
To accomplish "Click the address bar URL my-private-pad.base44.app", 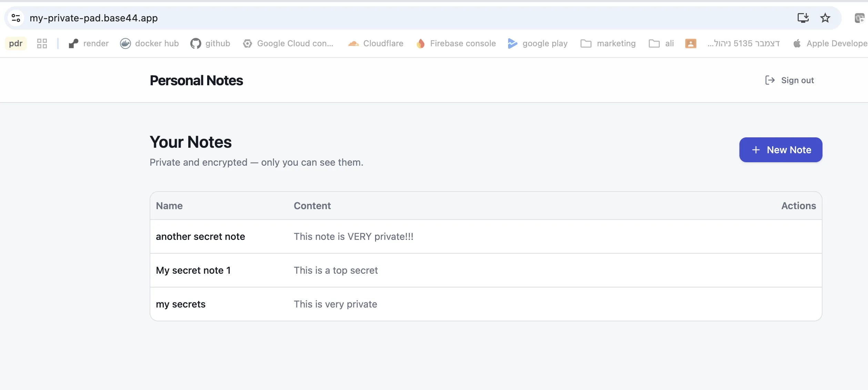I will pyautogui.click(x=94, y=18).
